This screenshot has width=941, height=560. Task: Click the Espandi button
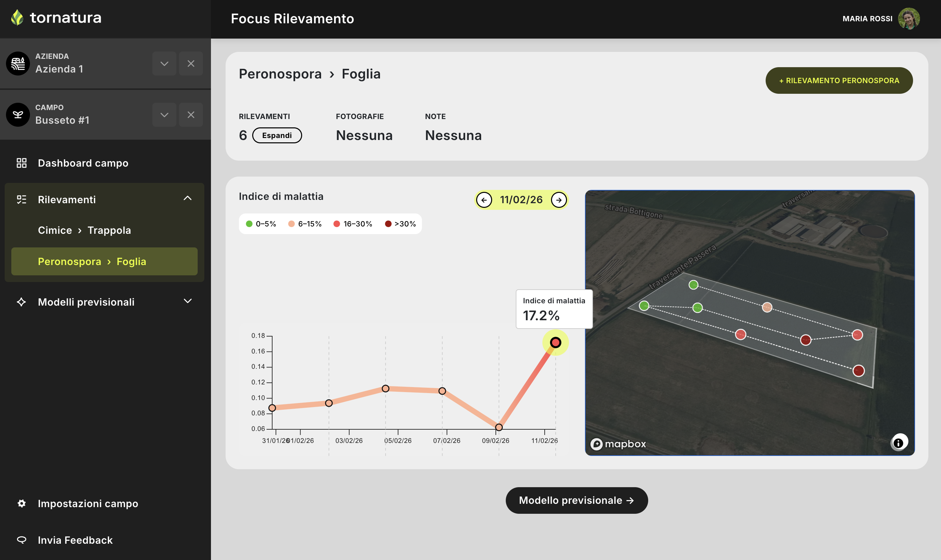(x=277, y=135)
